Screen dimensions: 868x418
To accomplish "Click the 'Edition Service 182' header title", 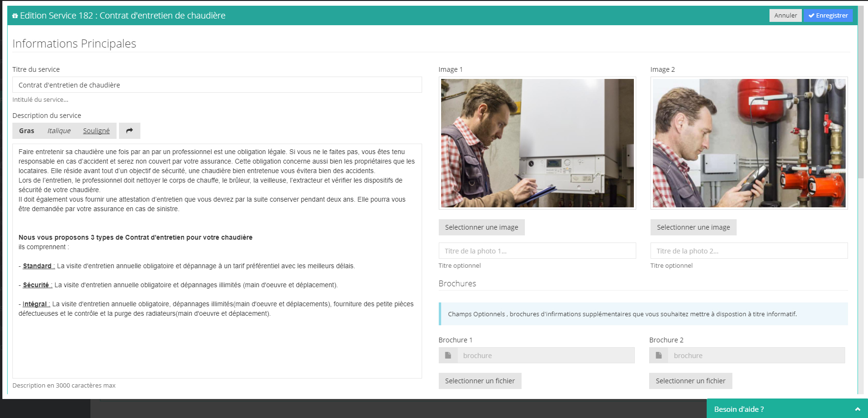I will point(123,16).
